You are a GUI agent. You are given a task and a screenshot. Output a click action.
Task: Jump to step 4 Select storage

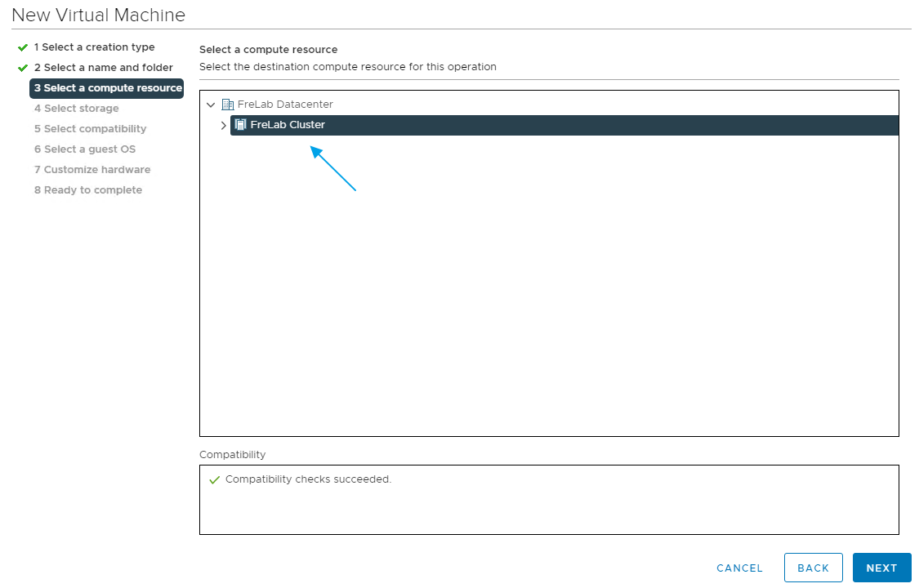[76, 109]
